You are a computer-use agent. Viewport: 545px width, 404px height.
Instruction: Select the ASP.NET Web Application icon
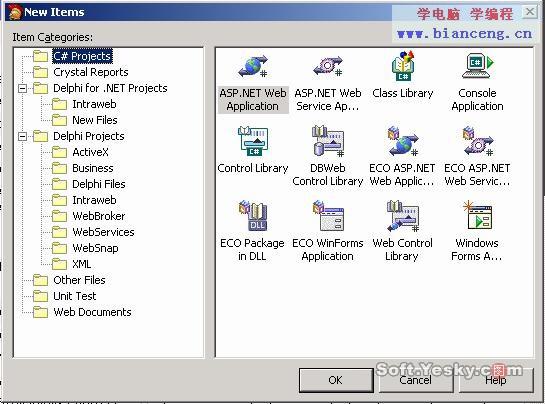point(253,67)
